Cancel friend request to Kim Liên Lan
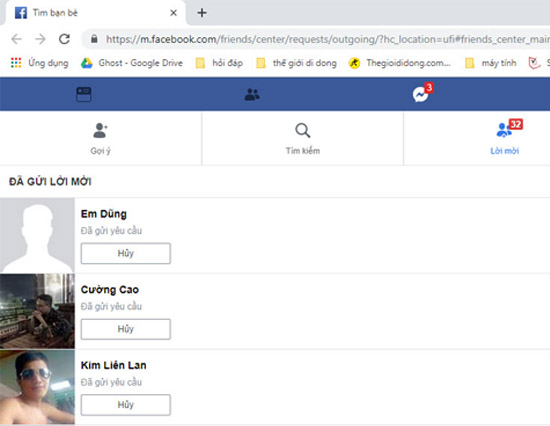This screenshot has width=550, height=426. (126, 405)
